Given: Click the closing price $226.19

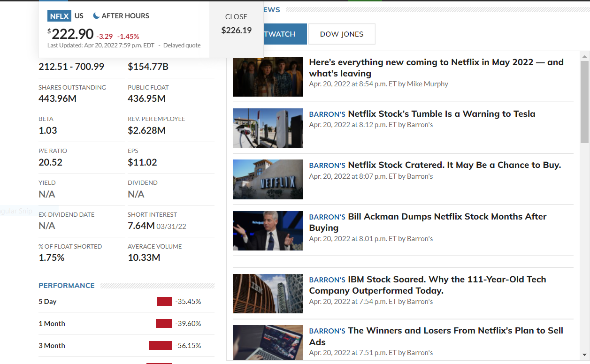Looking at the screenshot, I should pos(237,30).
